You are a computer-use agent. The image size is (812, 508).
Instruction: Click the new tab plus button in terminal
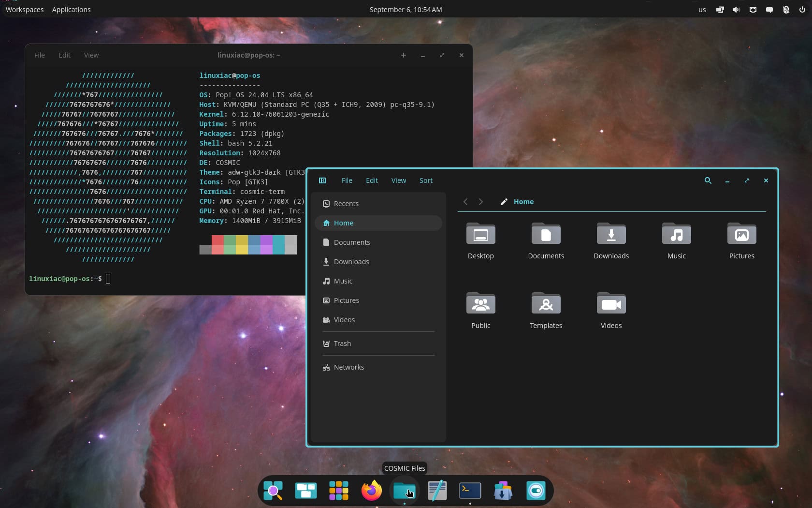pos(404,55)
